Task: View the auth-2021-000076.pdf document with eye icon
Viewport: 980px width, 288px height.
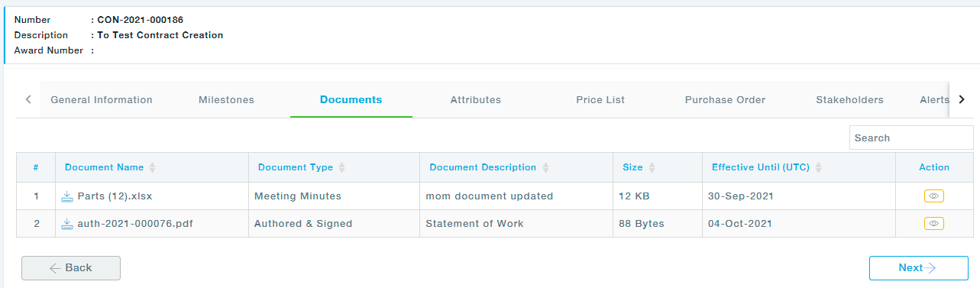Action: click(x=933, y=224)
